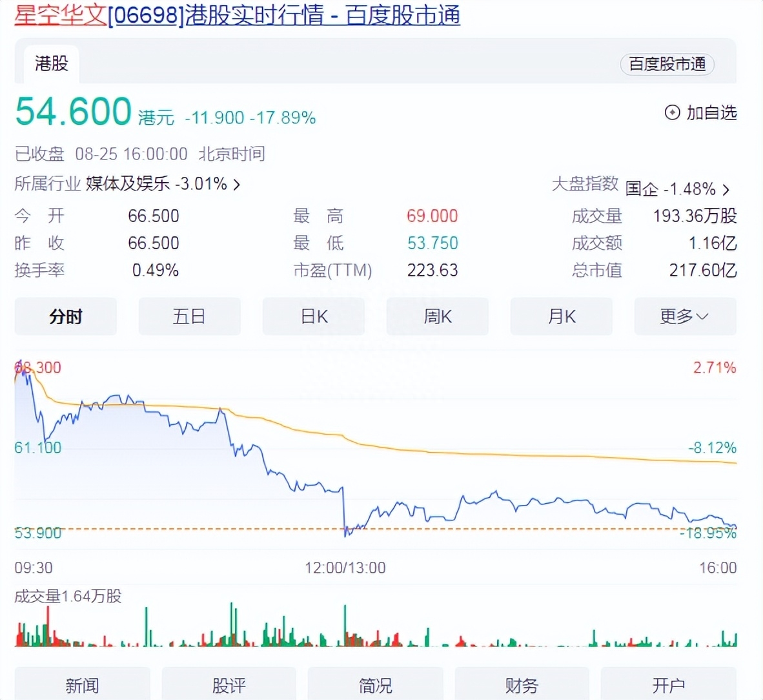This screenshot has width=763, height=700.
Task: Open the 财务 section
Action: pyautogui.click(x=522, y=686)
